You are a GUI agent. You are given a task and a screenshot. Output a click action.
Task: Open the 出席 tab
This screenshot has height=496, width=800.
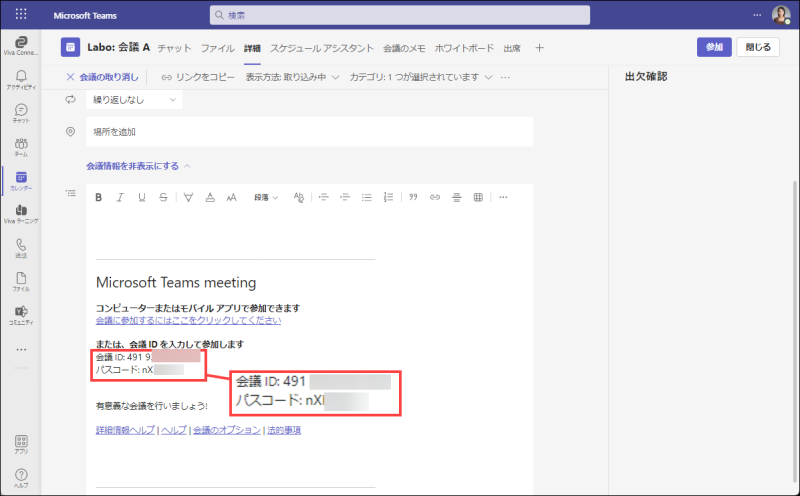tap(512, 48)
